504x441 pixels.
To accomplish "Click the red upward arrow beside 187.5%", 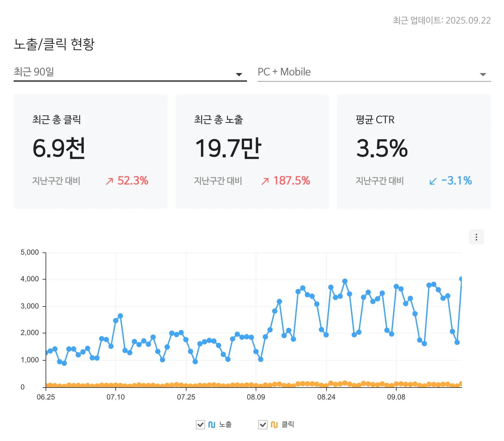I will tap(264, 181).
